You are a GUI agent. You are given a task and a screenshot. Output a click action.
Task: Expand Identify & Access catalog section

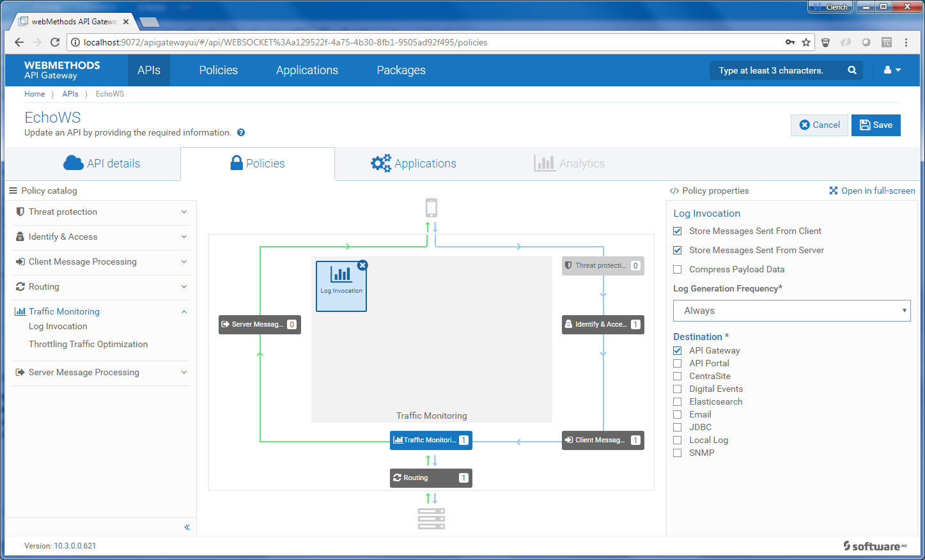(101, 237)
